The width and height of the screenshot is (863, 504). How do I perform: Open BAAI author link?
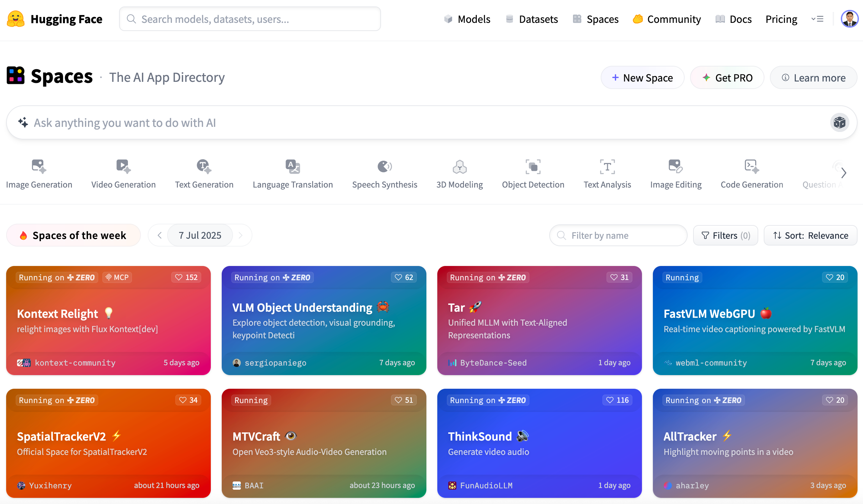(x=248, y=485)
